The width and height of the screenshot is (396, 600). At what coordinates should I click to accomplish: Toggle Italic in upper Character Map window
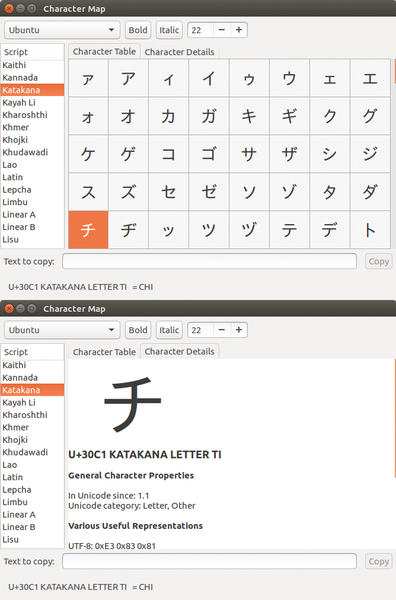click(x=169, y=30)
